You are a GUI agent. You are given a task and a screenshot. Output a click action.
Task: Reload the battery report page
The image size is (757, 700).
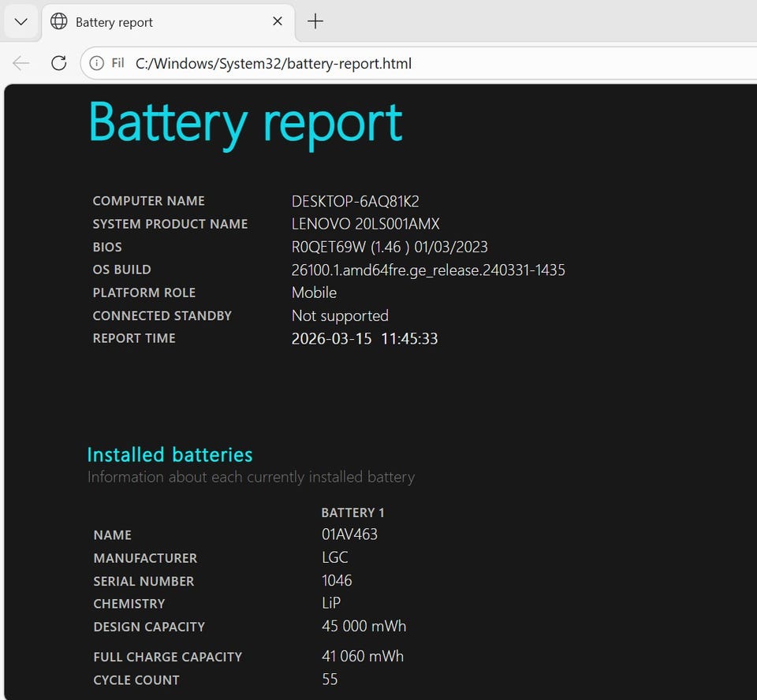click(x=58, y=63)
